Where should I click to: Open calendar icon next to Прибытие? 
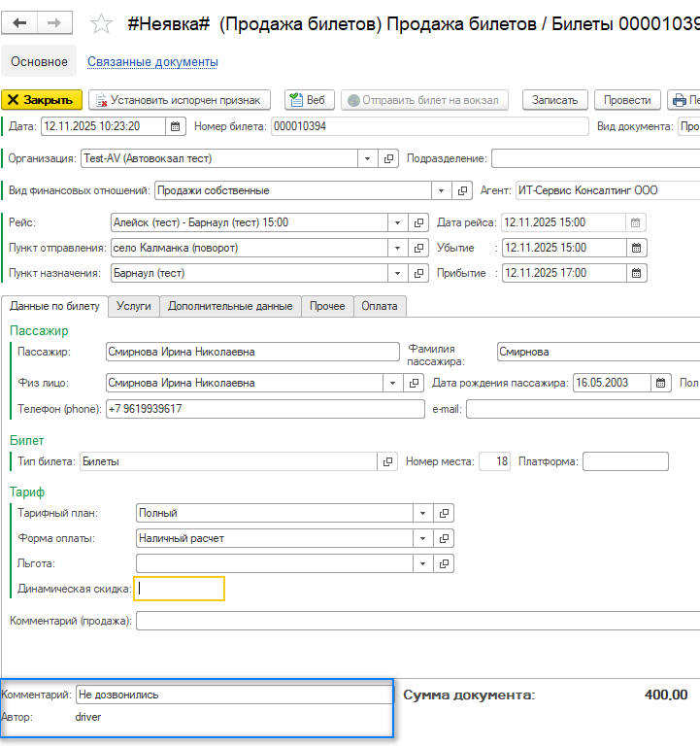[637, 273]
